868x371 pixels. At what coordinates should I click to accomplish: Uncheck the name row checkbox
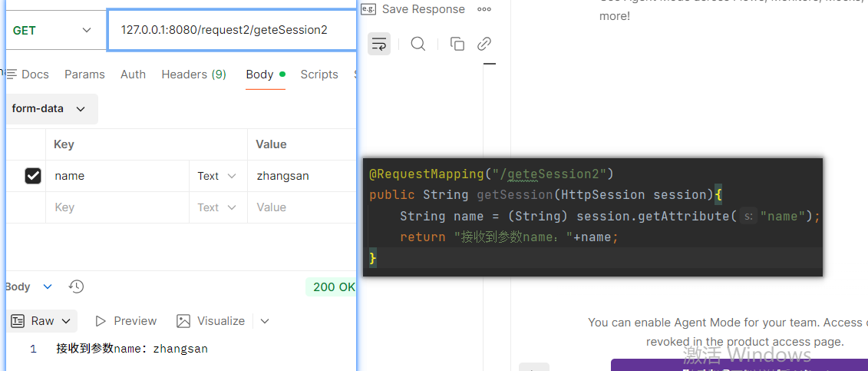coord(33,176)
